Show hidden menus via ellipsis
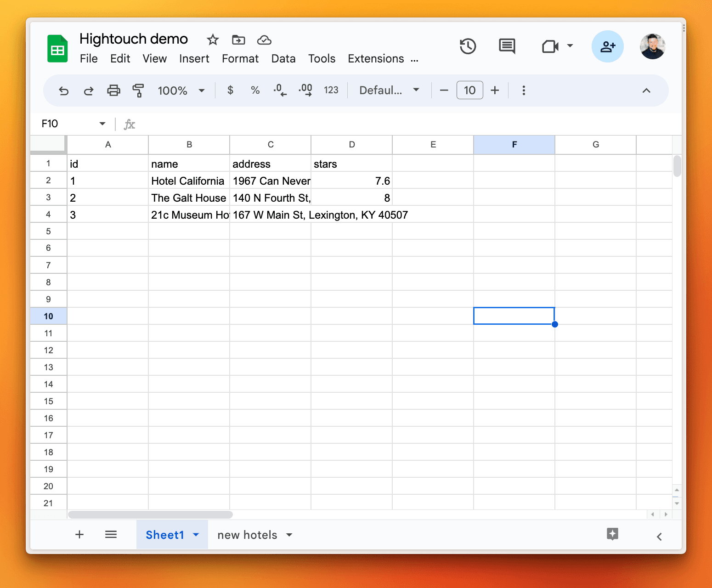This screenshot has height=588, width=712. click(x=414, y=60)
